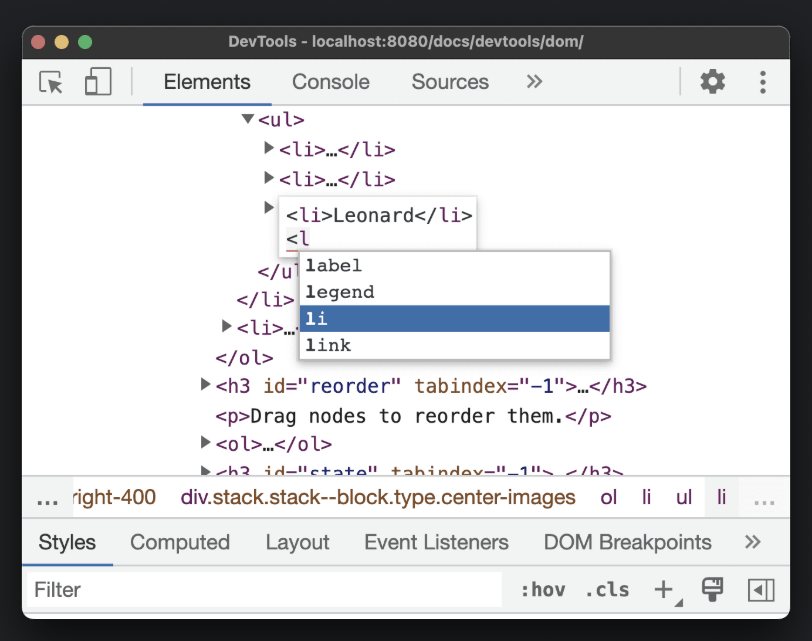Toggle element classes with .cls button

point(607,590)
